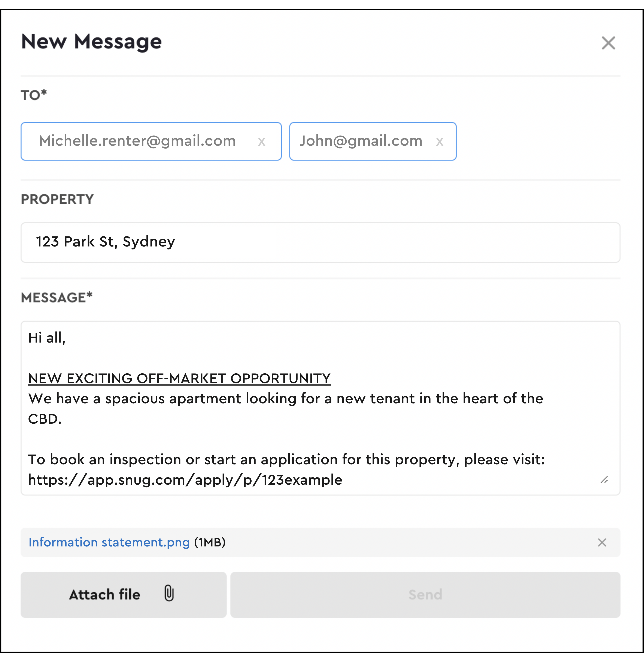Click the Send button
The height and width of the screenshot is (653, 644).
tap(425, 595)
